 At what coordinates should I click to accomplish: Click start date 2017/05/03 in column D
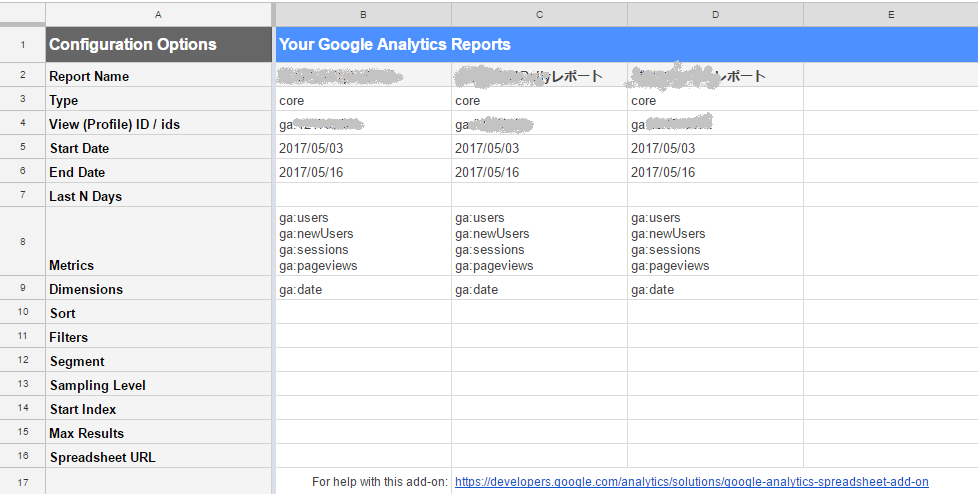point(715,147)
